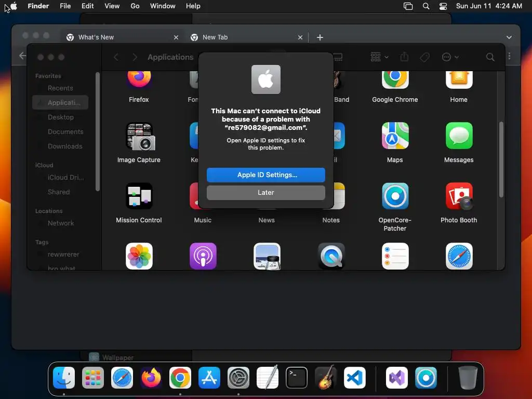This screenshot has width=532, height=399.
Task: Open Finder group-by dropdown in toolbar
Action: 379,57
